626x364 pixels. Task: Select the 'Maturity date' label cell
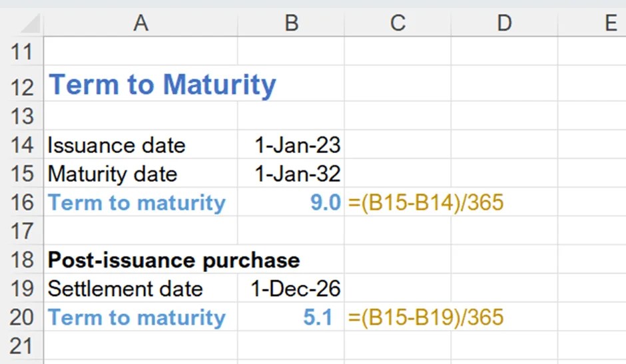[113, 174]
